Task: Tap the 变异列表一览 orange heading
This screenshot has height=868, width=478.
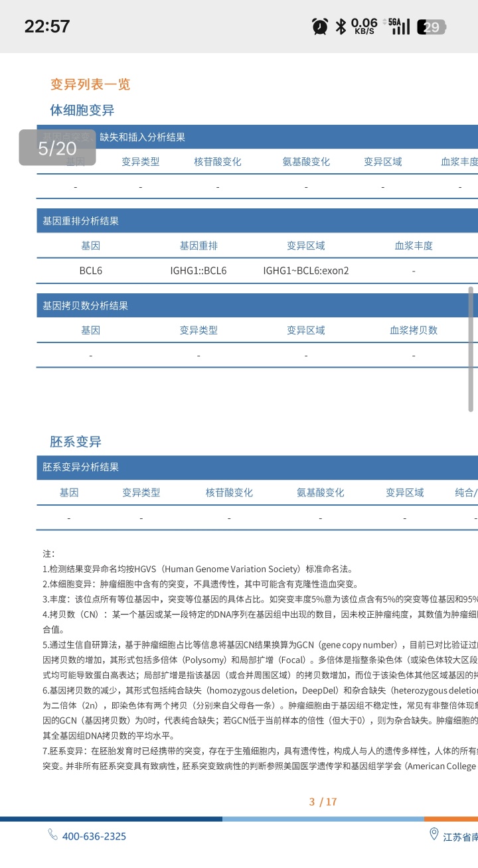Action: [x=90, y=84]
